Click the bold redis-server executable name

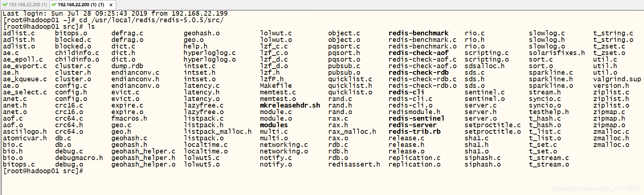click(413, 125)
